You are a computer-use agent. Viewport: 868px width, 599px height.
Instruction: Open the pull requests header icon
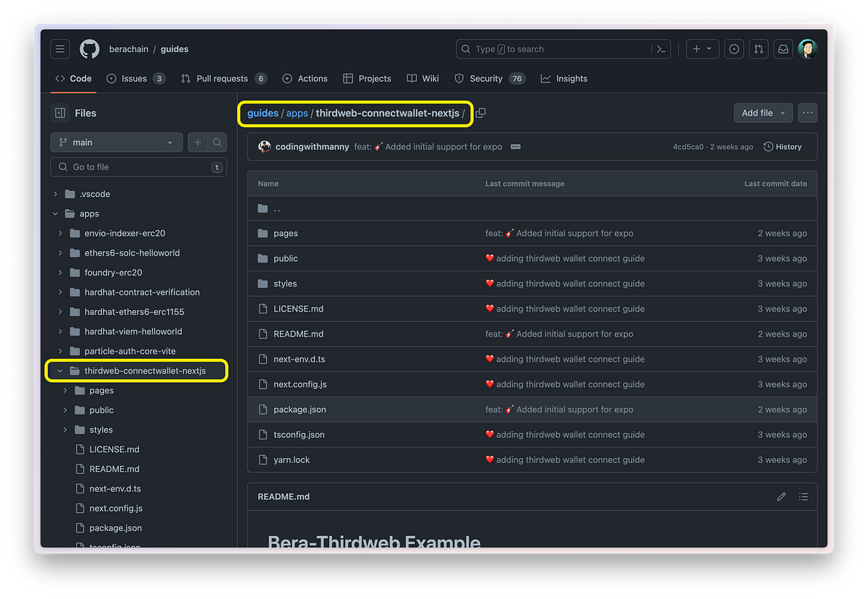[x=758, y=49]
